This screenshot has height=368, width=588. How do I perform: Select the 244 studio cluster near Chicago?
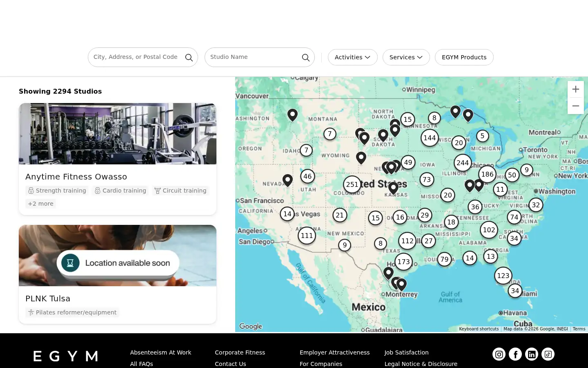463,163
